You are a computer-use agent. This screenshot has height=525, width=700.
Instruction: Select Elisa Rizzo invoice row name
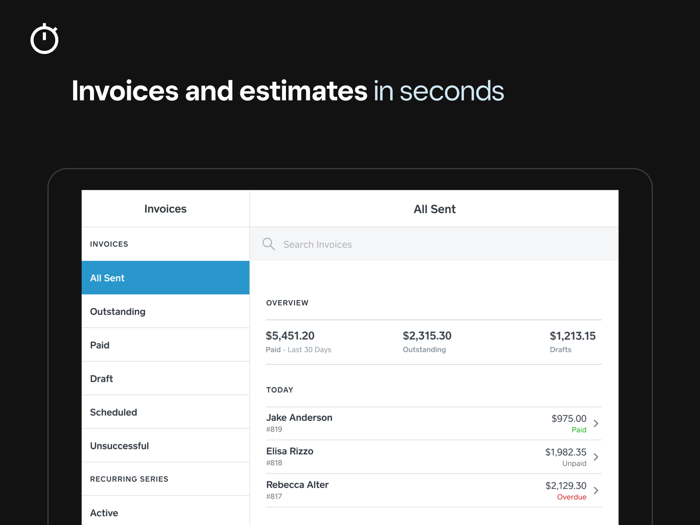(x=290, y=451)
